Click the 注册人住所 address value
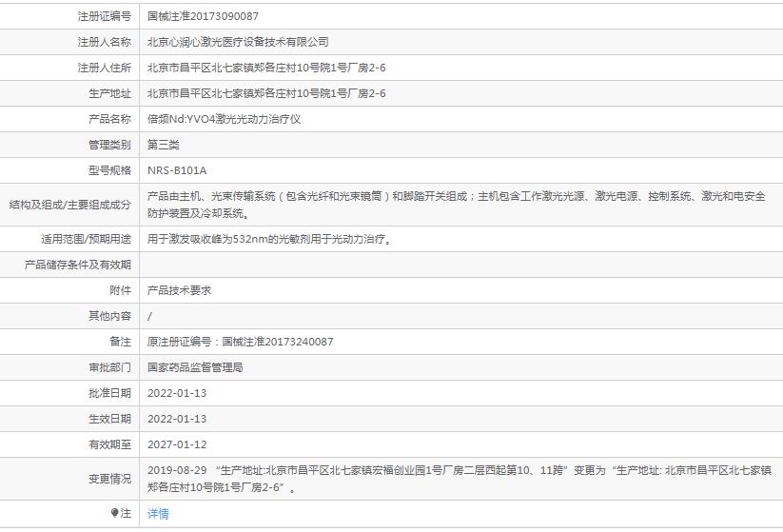The height and width of the screenshot is (532, 783). coord(266,68)
